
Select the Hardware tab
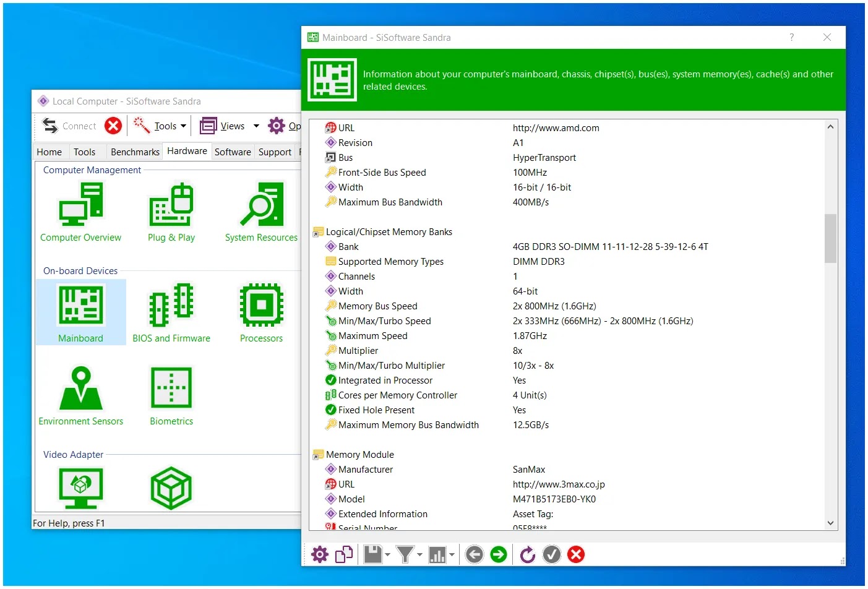(187, 151)
